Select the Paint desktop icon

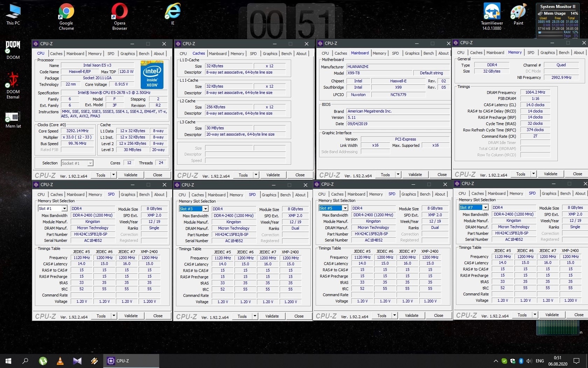click(x=518, y=14)
